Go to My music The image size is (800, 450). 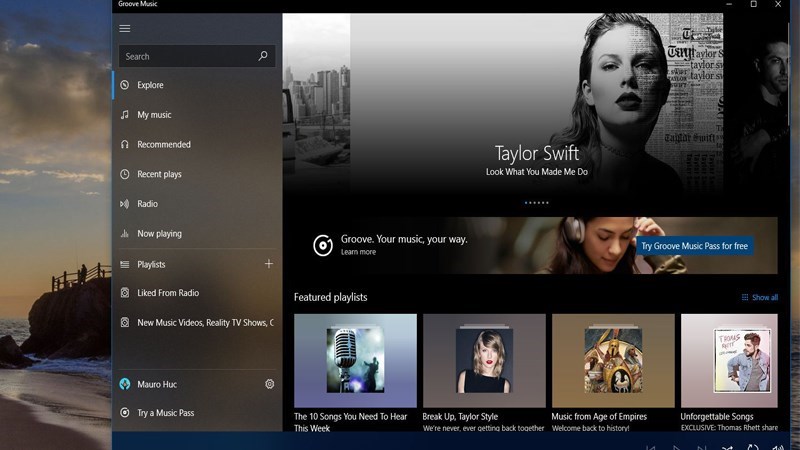pyautogui.click(x=154, y=115)
